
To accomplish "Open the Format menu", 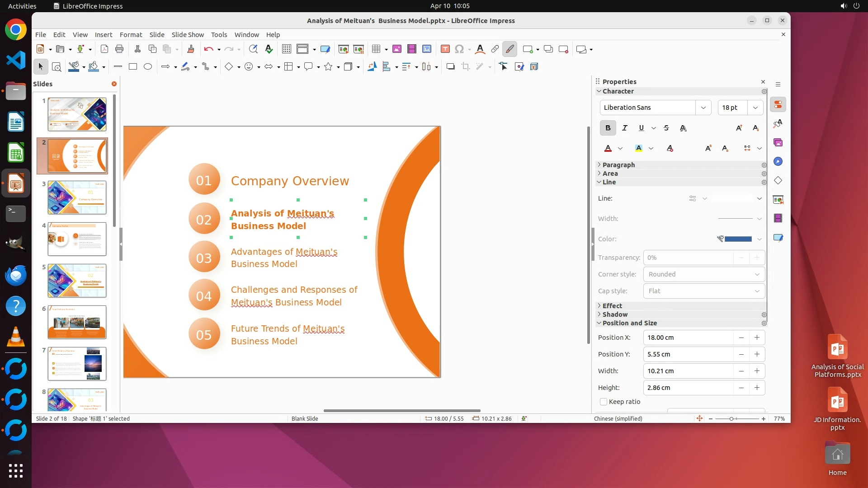I will [131, 35].
